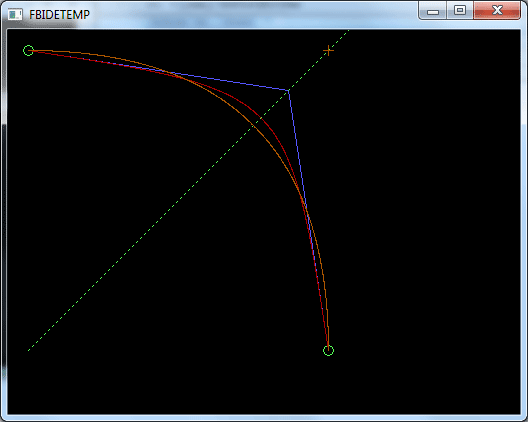528x422 pixels.
Task: Click the green circle at curve end
Action: tap(328, 350)
